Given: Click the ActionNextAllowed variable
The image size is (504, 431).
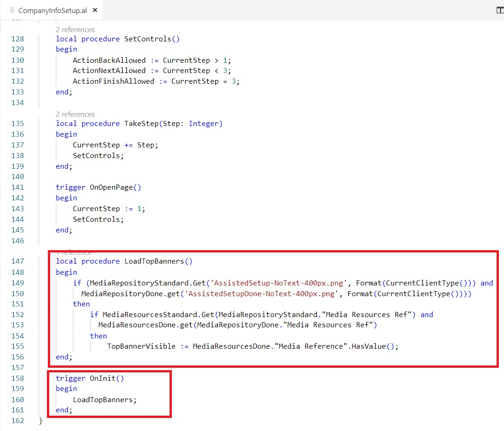Looking at the screenshot, I should (109, 71).
